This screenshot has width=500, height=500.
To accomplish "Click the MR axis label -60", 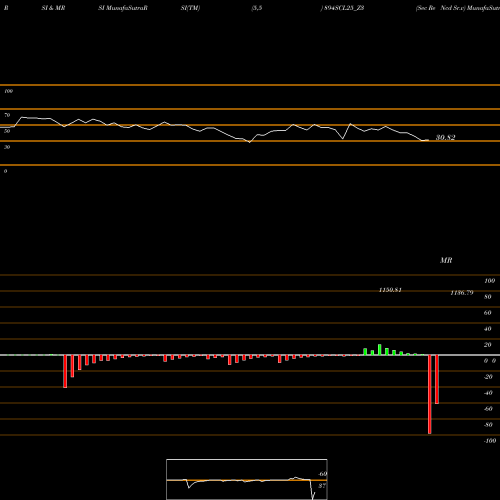I will coord(488,409).
